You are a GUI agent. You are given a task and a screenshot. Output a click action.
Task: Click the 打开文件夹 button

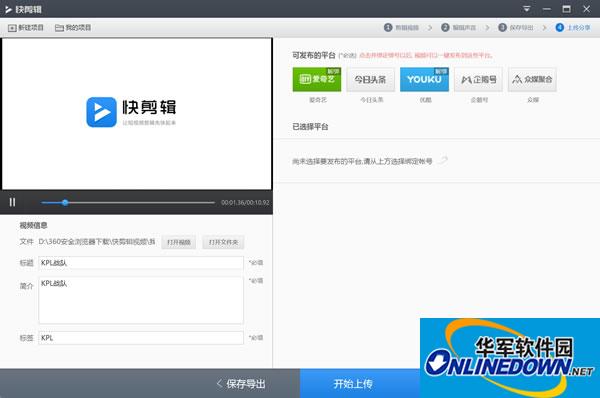click(223, 242)
